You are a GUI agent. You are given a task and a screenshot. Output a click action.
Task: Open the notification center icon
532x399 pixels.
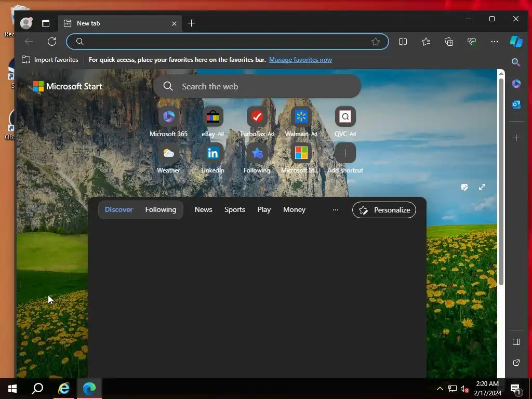point(516,389)
